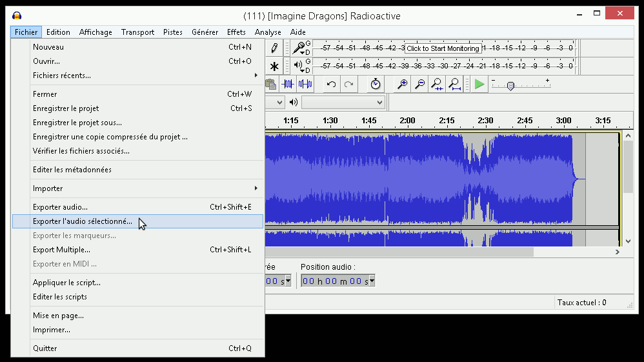The height and width of the screenshot is (362, 644).
Task: Select Enregistrer une copie compressée du projet
Action: pyautogui.click(x=137, y=137)
